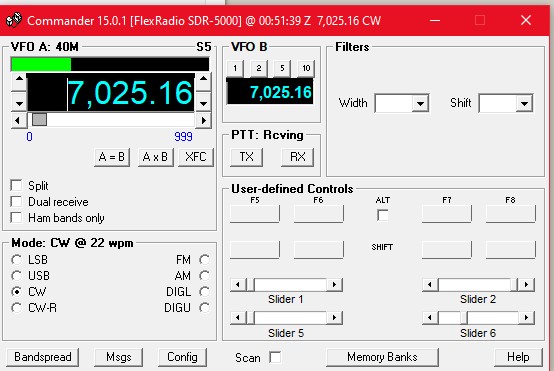This screenshot has width=554, height=371.
Task: Click the A x B swap button
Action: point(155,157)
